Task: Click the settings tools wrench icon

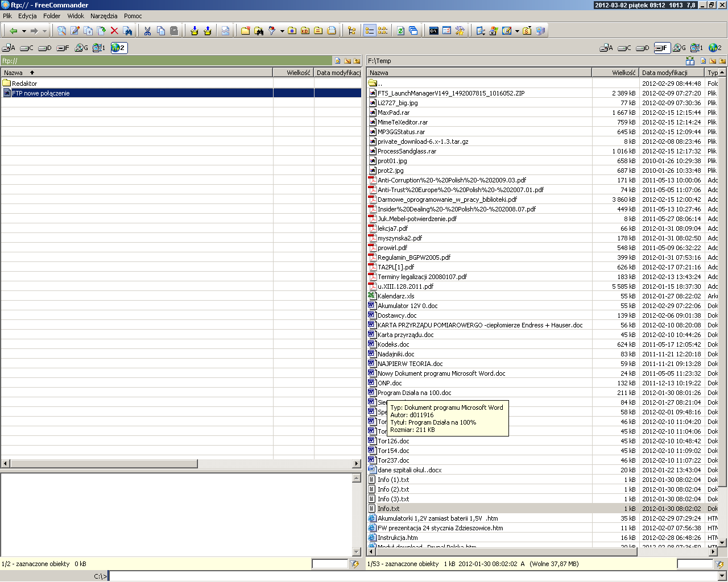Action: 460,31
